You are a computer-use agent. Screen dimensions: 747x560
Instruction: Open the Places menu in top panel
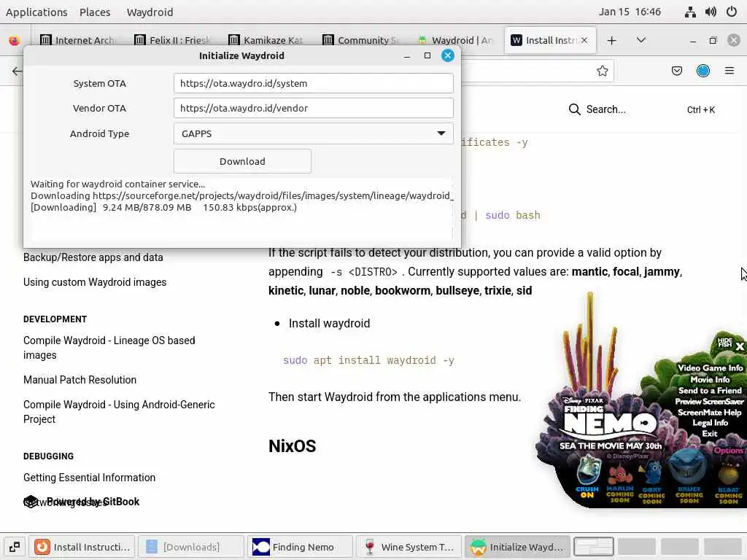tap(95, 12)
